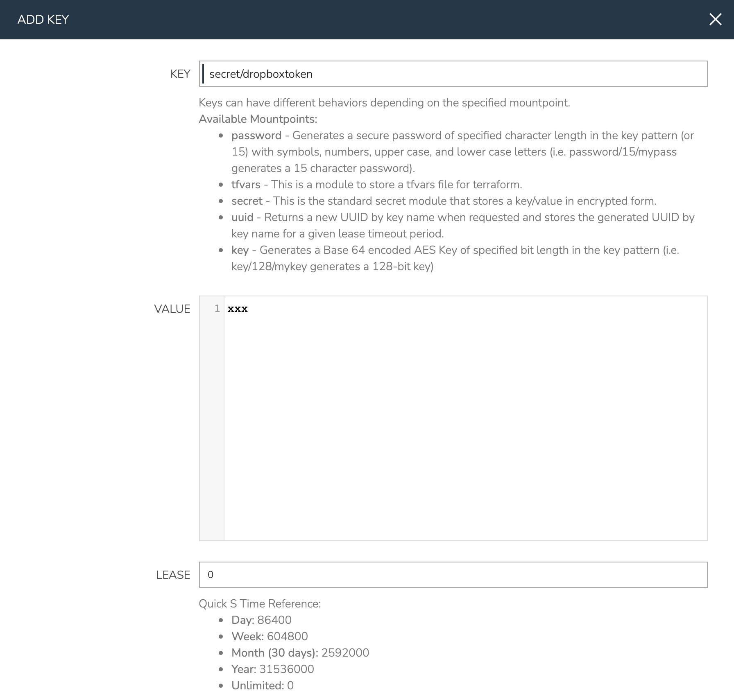Click the Year: 31536000 reference entry
This screenshot has height=700, width=734.
pyautogui.click(x=273, y=669)
